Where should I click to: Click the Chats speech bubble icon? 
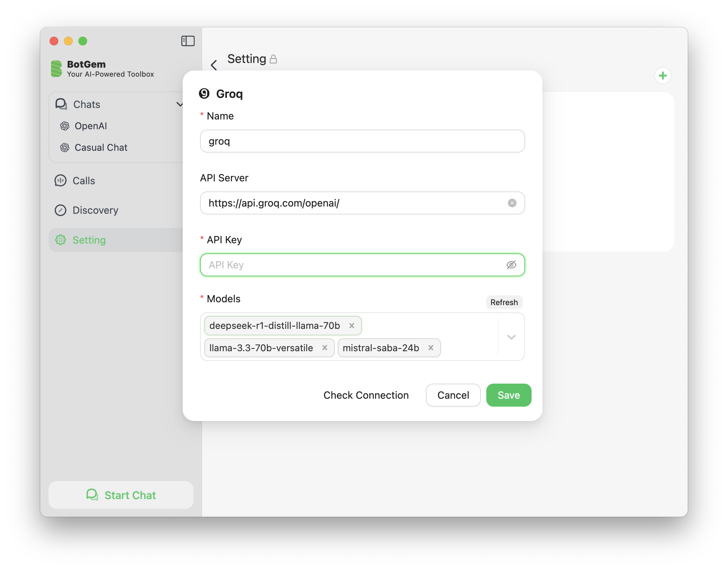pyautogui.click(x=61, y=104)
